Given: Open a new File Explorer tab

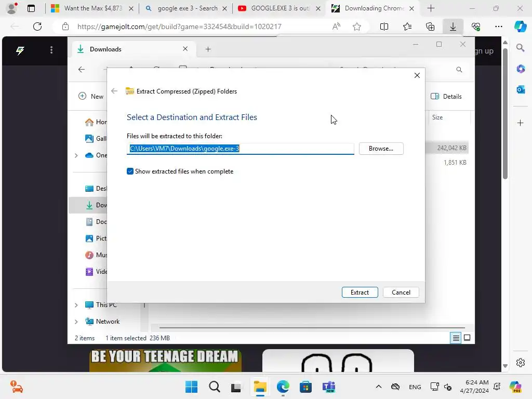Looking at the screenshot, I should click(208, 49).
